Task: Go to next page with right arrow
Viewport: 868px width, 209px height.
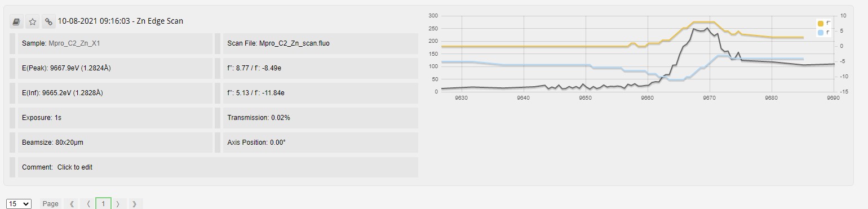Action: tap(118, 204)
